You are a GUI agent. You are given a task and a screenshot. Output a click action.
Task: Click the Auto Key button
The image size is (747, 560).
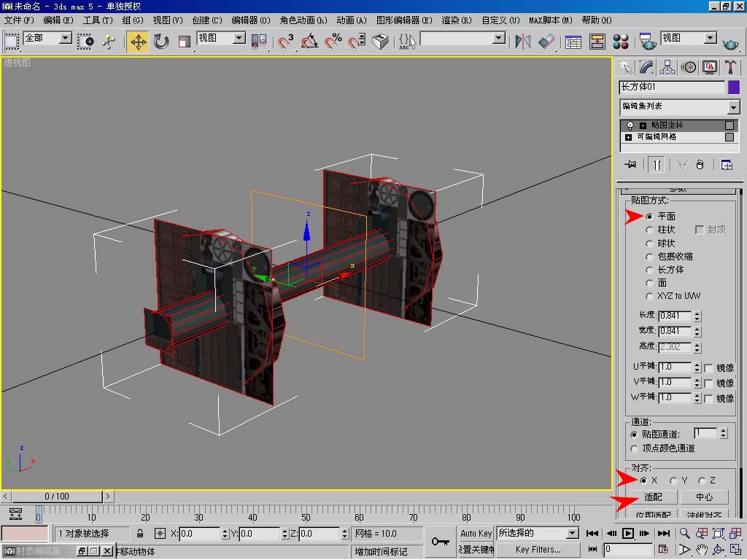476,533
